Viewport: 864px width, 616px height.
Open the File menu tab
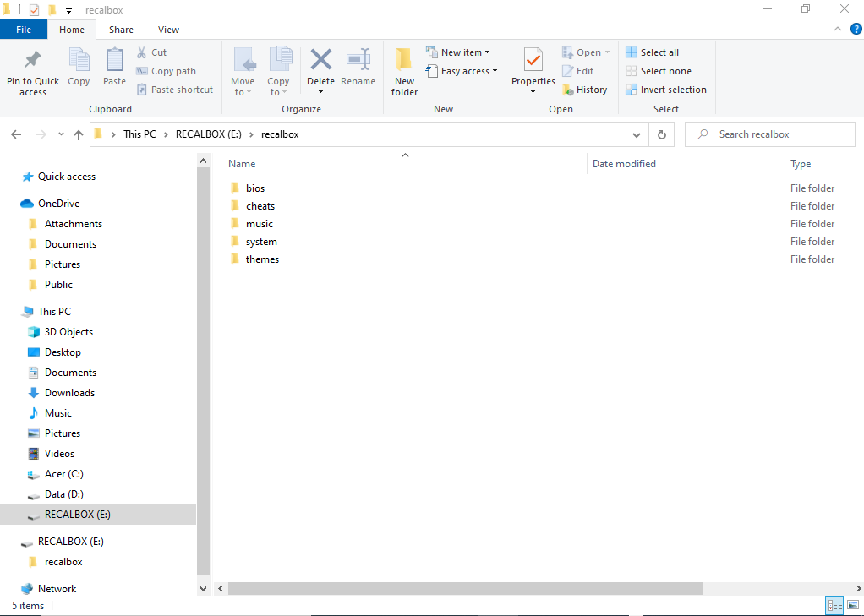[x=24, y=30]
